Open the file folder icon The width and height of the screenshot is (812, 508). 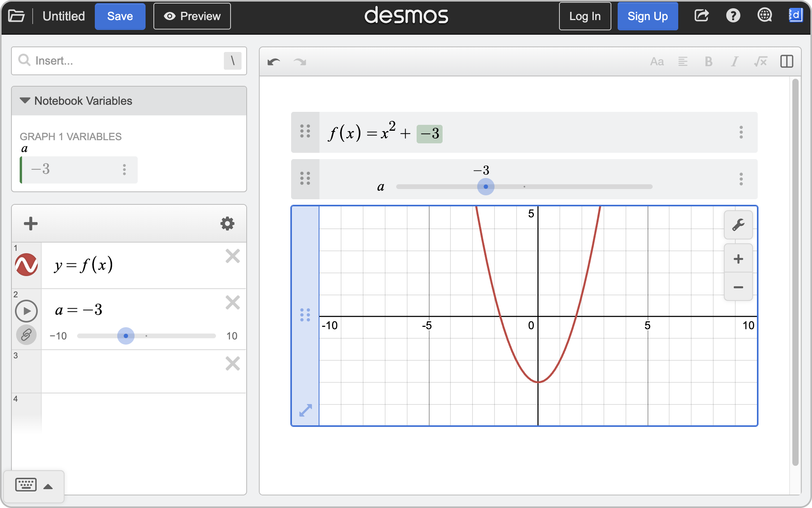pos(17,16)
